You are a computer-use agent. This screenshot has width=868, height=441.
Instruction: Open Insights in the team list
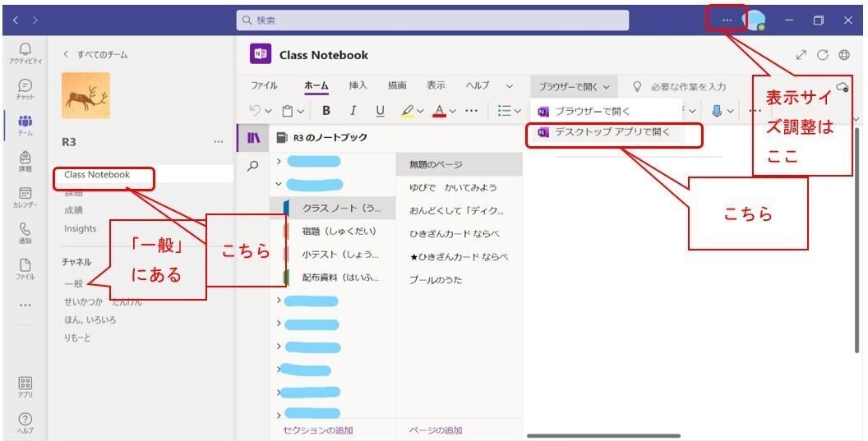point(81,228)
